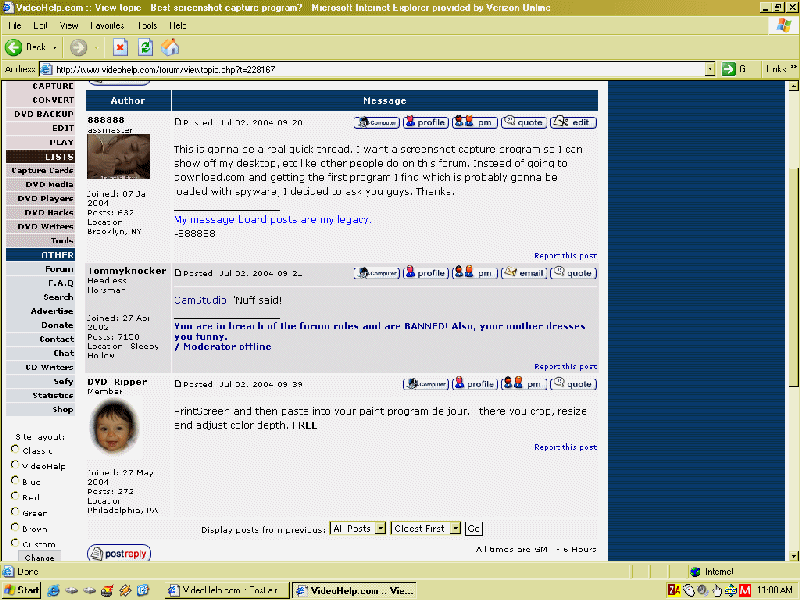Click the DVD_Ripper baby avatar

[114, 427]
